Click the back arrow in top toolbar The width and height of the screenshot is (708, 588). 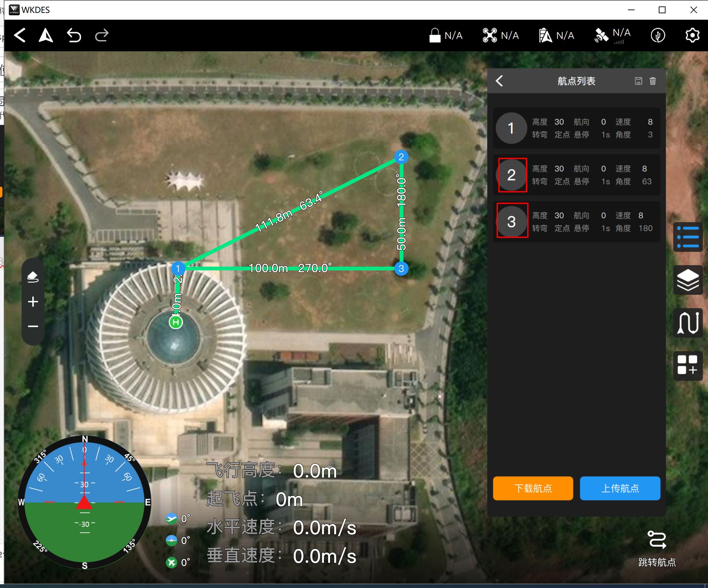(x=20, y=35)
